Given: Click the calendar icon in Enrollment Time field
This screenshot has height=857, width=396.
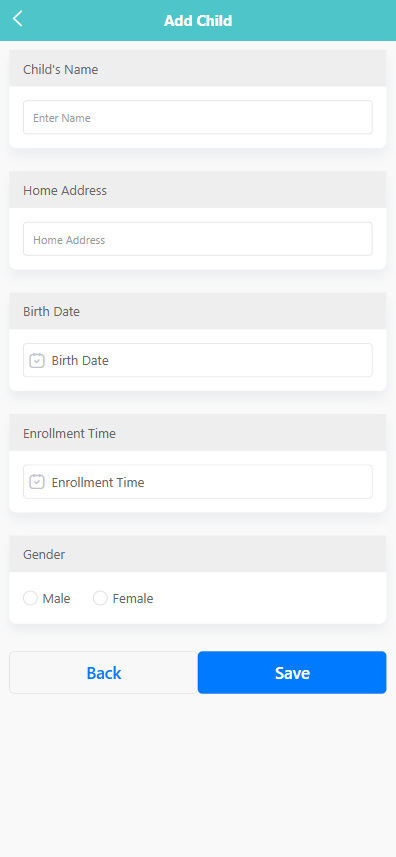Looking at the screenshot, I should point(37,482).
